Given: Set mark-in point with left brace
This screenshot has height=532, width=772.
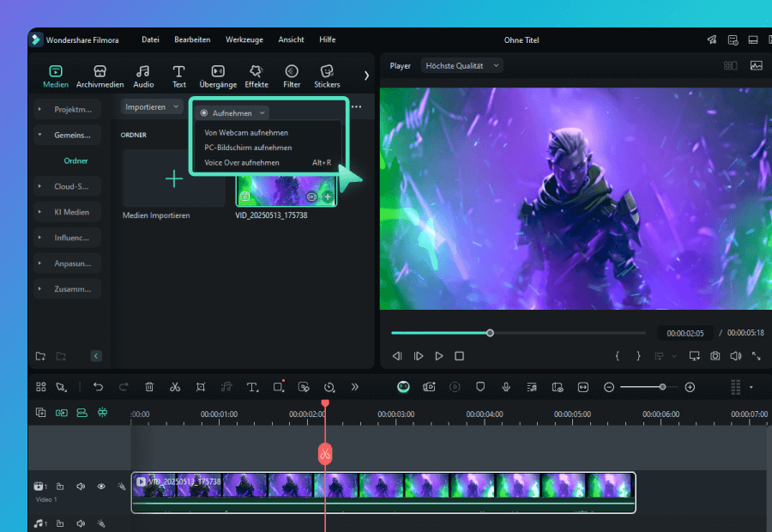Looking at the screenshot, I should click(x=618, y=355).
